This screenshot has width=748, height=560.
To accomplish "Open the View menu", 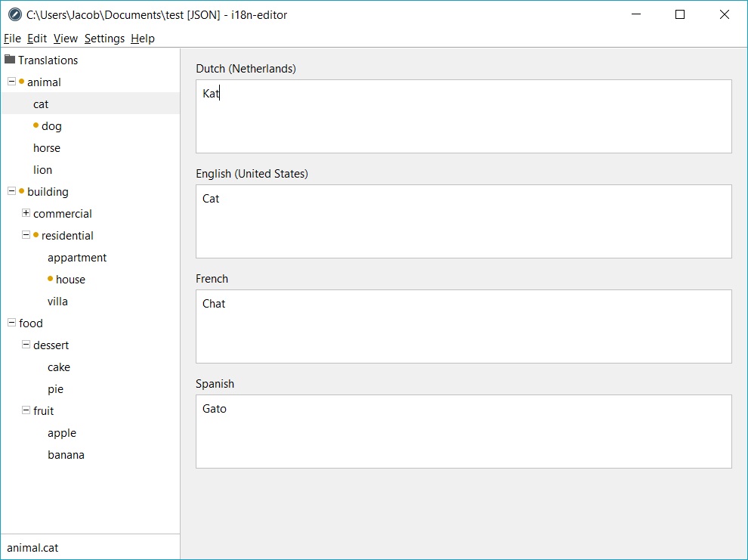I will coord(65,38).
